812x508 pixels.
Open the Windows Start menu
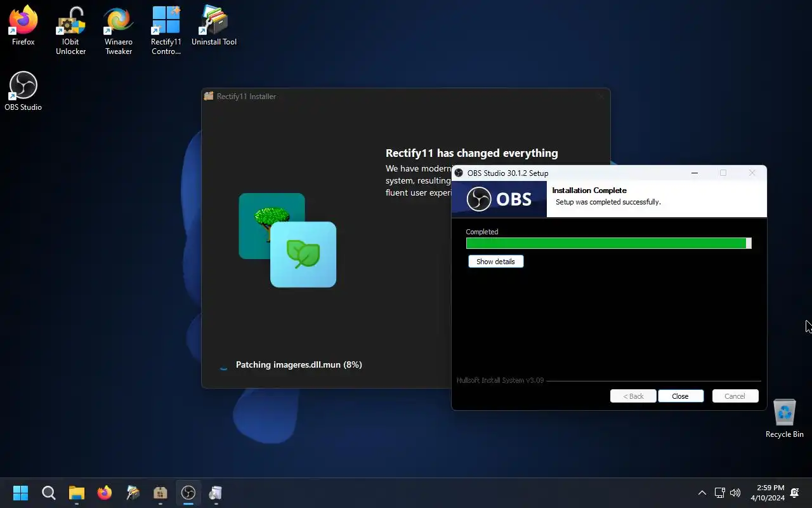coord(21,493)
